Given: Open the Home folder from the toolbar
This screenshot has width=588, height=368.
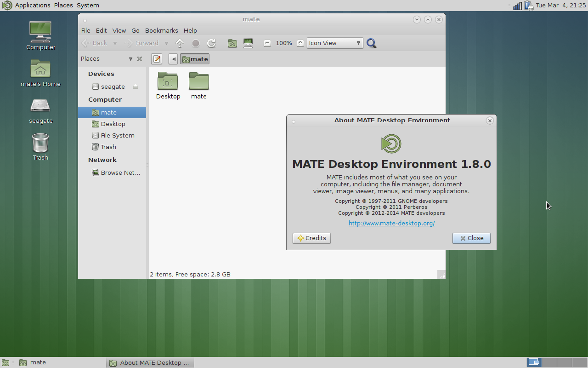Looking at the screenshot, I should (232, 43).
